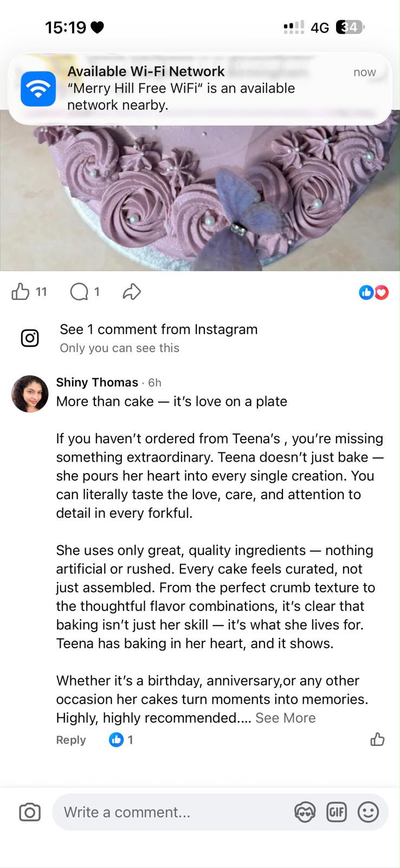This screenshot has height=868, width=400.
Task: Like Shiny Thomas's comment
Action: [377, 739]
